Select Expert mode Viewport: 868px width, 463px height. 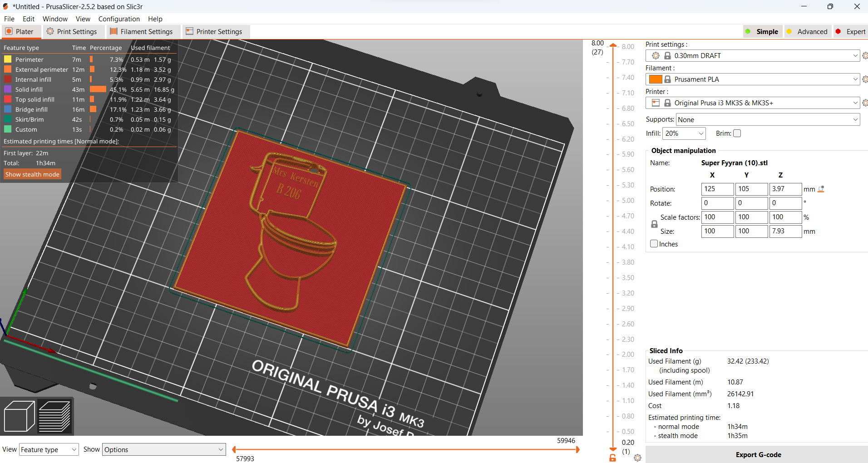click(x=851, y=32)
